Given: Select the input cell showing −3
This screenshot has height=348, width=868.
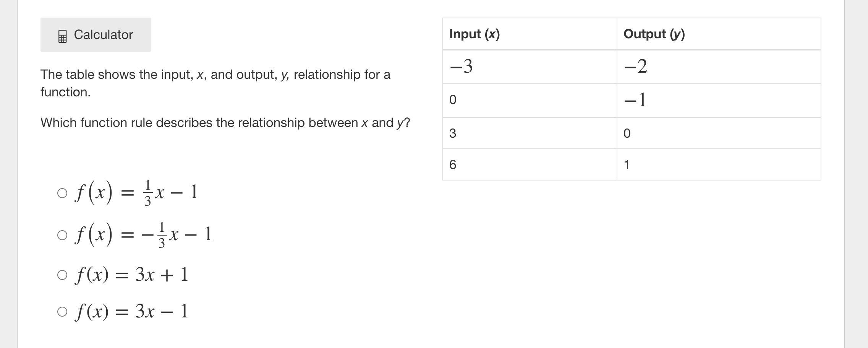Looking at the screenshot, I should pos(530,67).
